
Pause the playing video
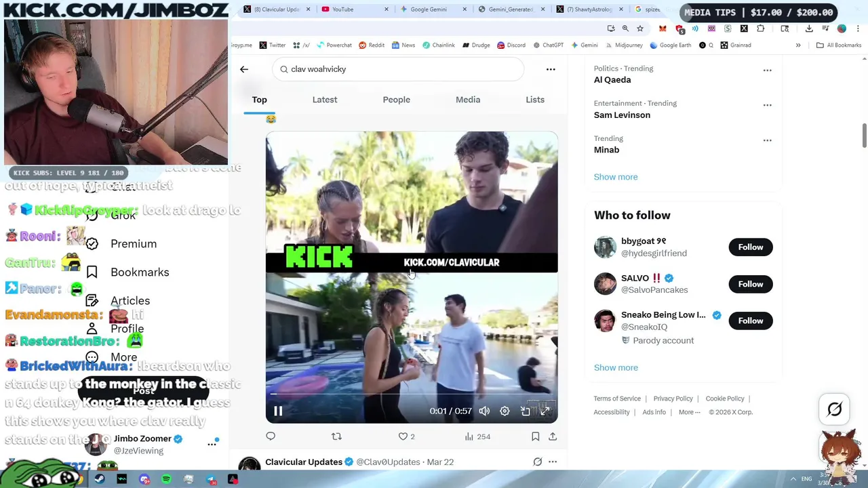(278, 411)
